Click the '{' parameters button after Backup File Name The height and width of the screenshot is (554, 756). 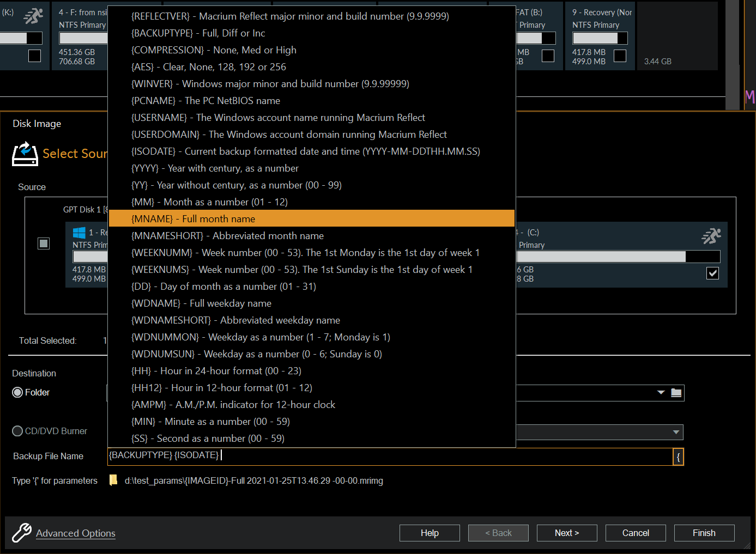coord(678,456)
